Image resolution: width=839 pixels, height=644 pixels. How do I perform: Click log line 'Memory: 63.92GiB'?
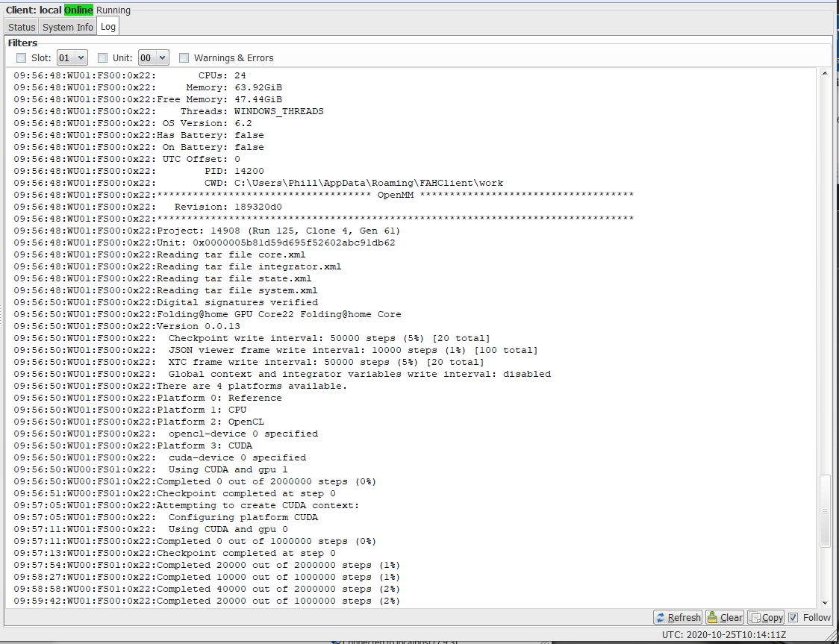click(x=149, y=87)
